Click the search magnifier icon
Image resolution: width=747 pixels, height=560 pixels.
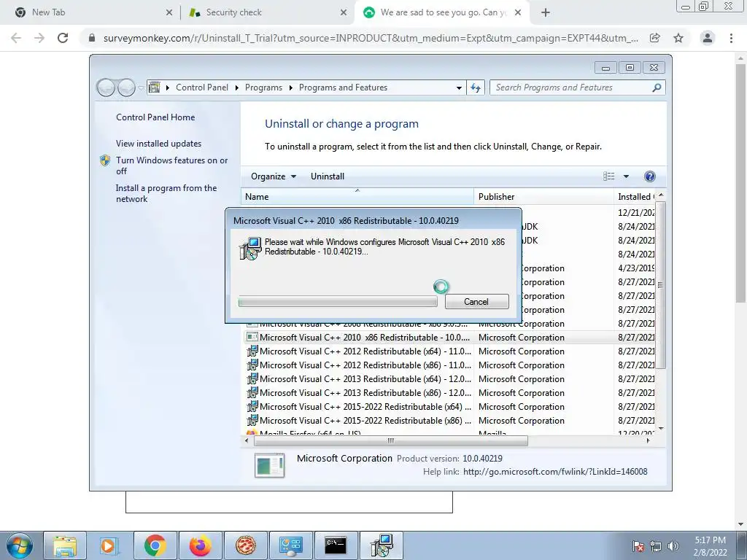coord(657,87)
